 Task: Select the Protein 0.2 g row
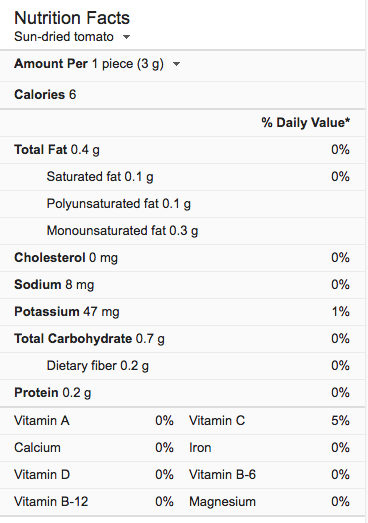pos(182,393)
